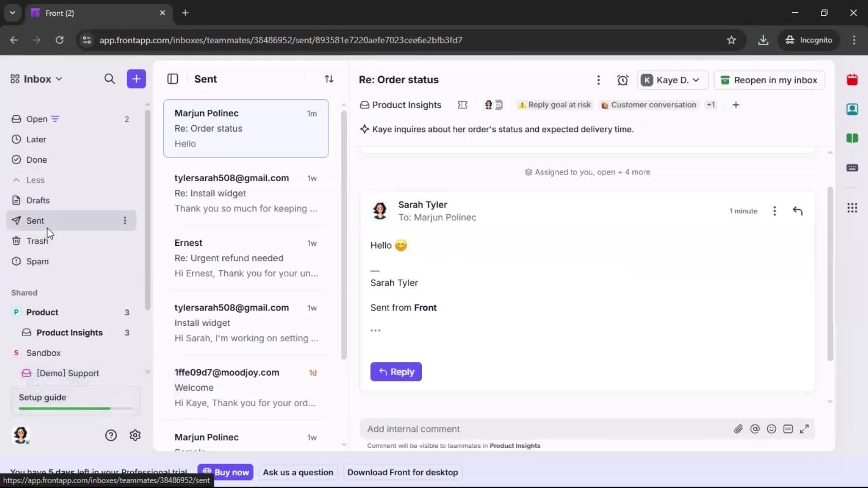Open the Kaye D. assignee dropdown
This screenshot has width=868, height=488.
click(x=672, y=80)
